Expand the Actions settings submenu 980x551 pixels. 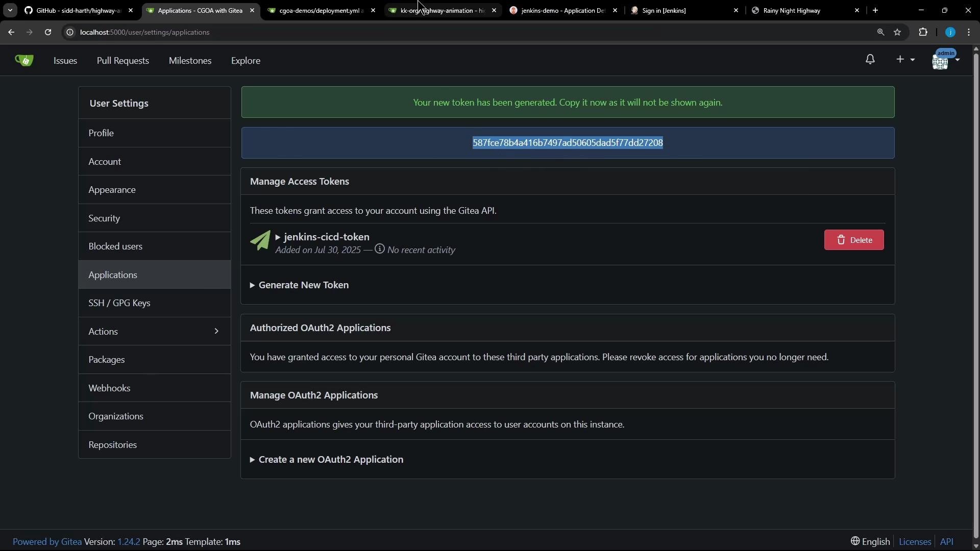pos(154,331)
